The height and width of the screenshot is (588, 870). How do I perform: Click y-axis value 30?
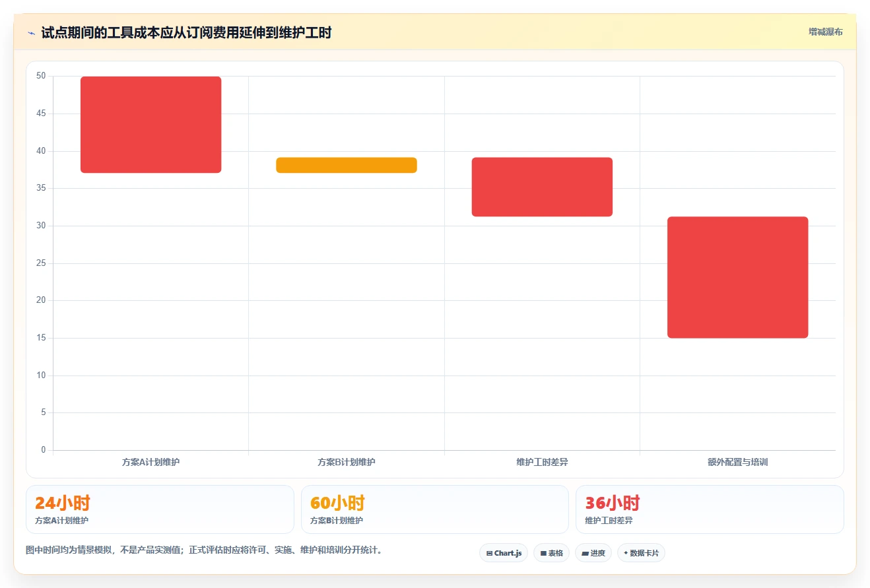click(42, 226)
